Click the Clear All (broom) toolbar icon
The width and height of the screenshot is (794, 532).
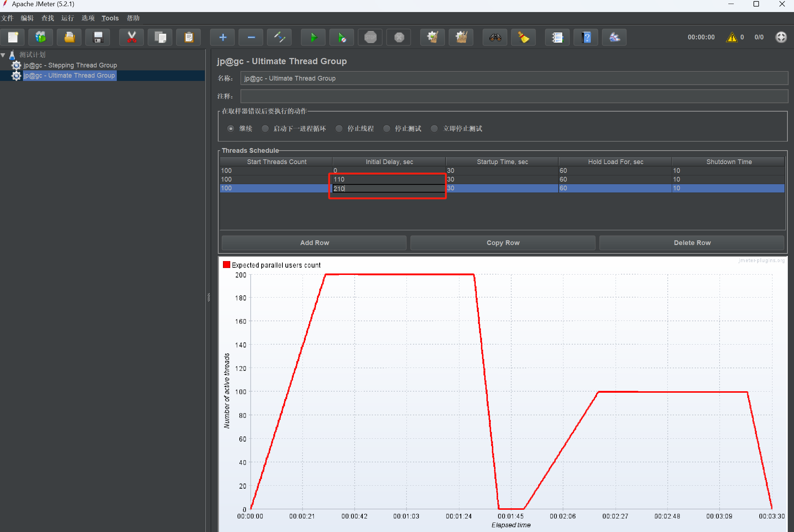click(x=461, y=37)
